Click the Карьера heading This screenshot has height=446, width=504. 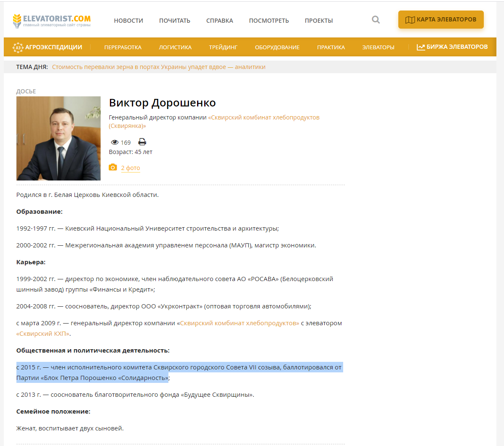(31, 262)
